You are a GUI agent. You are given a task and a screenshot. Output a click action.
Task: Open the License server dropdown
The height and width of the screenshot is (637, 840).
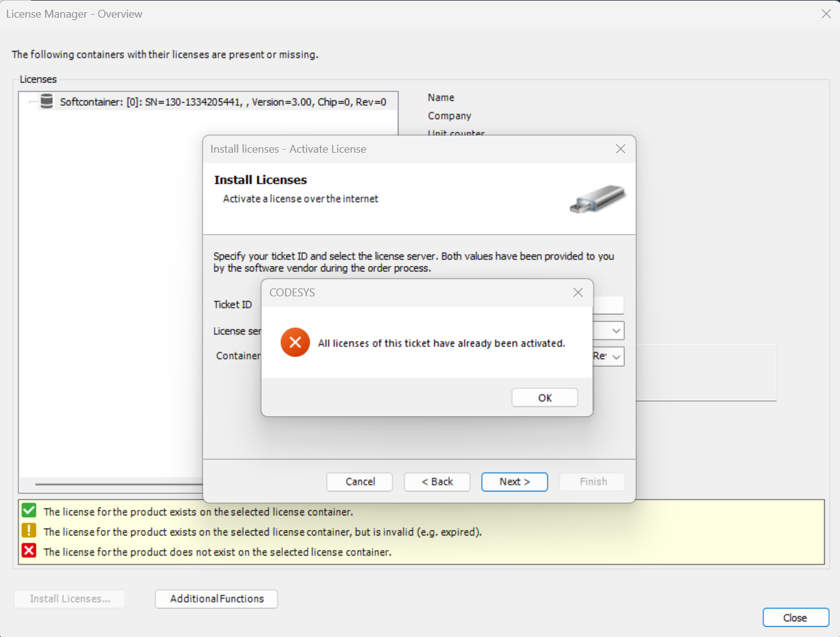tap(616, 330)
